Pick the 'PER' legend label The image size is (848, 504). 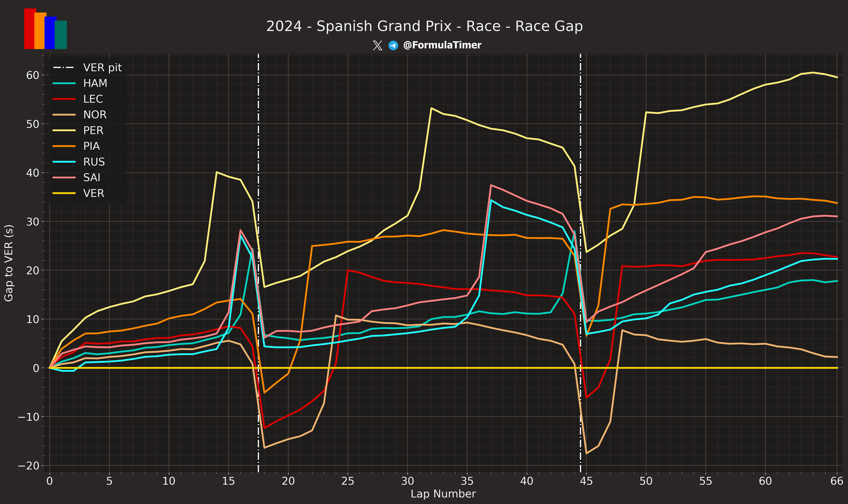click(x=93, y=130)
